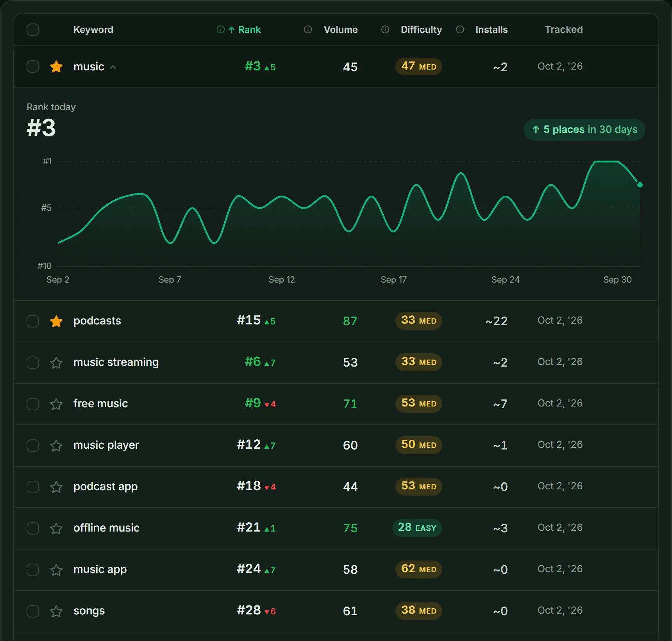Open the 'offline music' keyword row
The width and height of the screenshot is (672, 641).
(x=336, y=528)
